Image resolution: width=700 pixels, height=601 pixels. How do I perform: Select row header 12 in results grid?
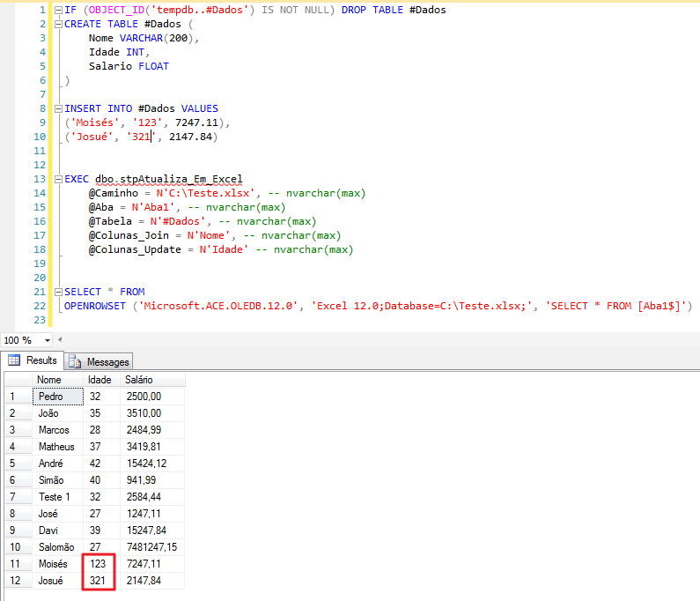coord(18,581)
